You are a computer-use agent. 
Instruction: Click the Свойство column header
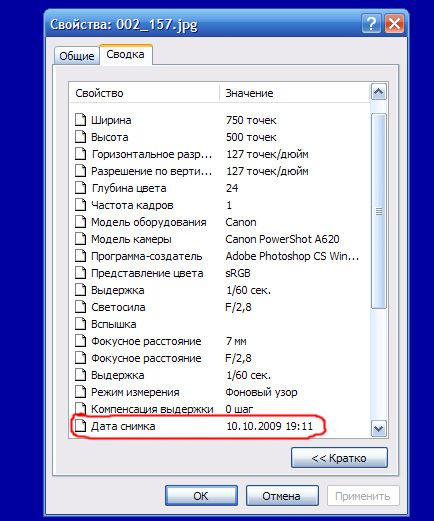pos(144,93)
